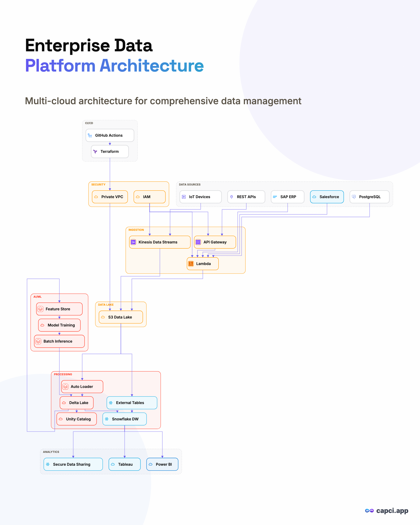Click the Secure Data Sharing snowflake icon
Image resolution: width=420 pixels, height=525 pixels.
tap(48, 464)
